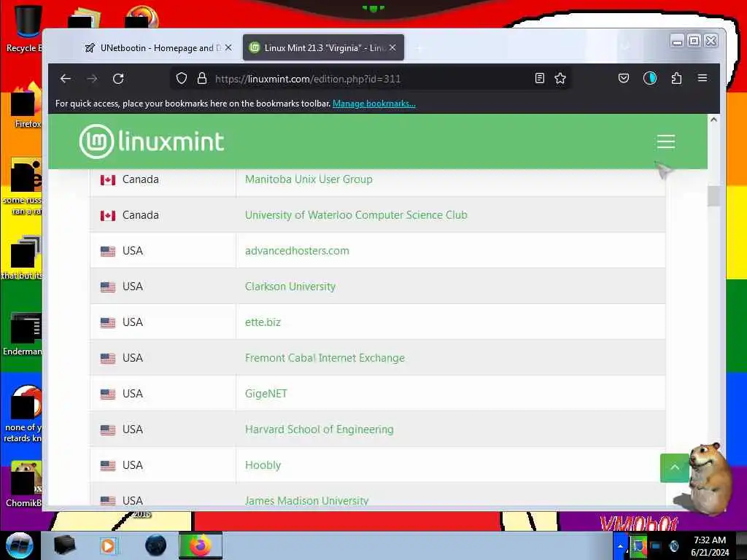
Task: Open the dark globe taskbar icon
Action: click(156, 545)
